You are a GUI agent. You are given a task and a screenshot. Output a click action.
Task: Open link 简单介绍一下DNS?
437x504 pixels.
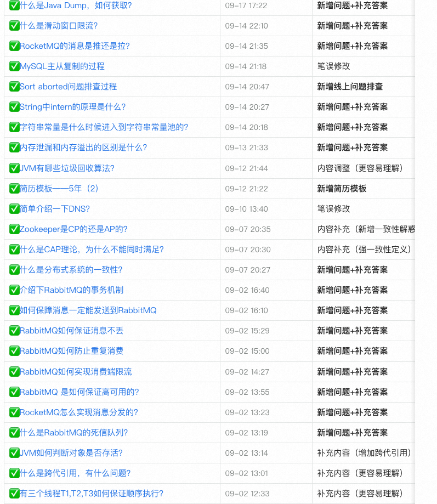[55, 208]
